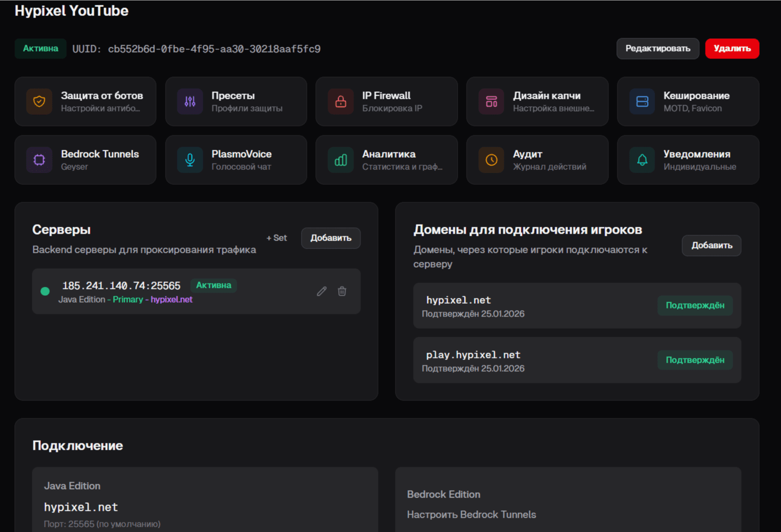The image size is (781, 532).
Task: Click the Аналитика bar chart icon
Action: tap(341, 160)
